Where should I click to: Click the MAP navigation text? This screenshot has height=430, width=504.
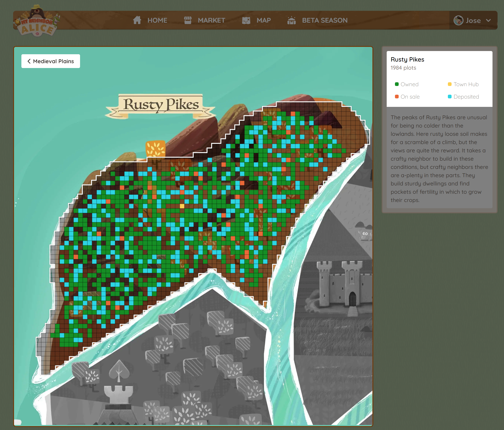point(263,20)
